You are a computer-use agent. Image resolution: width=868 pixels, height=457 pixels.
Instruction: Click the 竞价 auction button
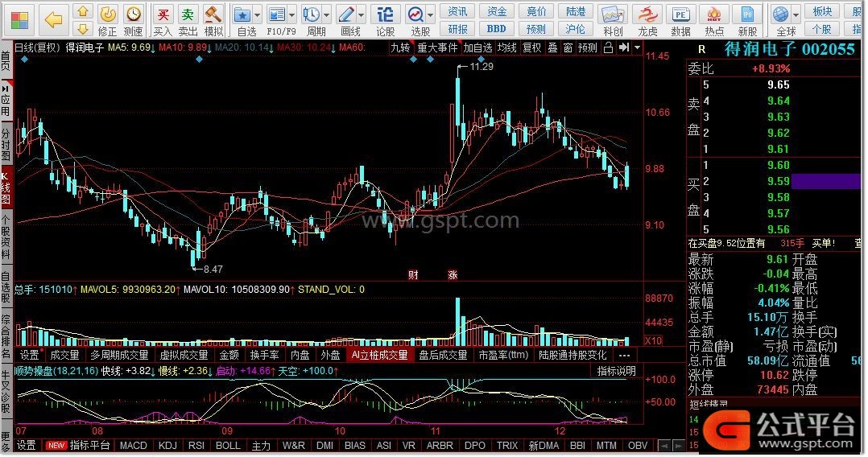(536, 11)
